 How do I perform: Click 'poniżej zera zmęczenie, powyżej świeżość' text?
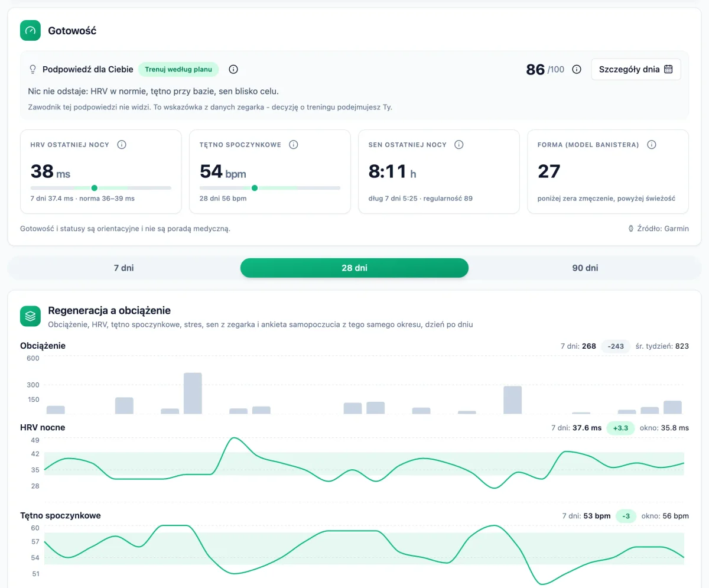click(x=606, y=199)
